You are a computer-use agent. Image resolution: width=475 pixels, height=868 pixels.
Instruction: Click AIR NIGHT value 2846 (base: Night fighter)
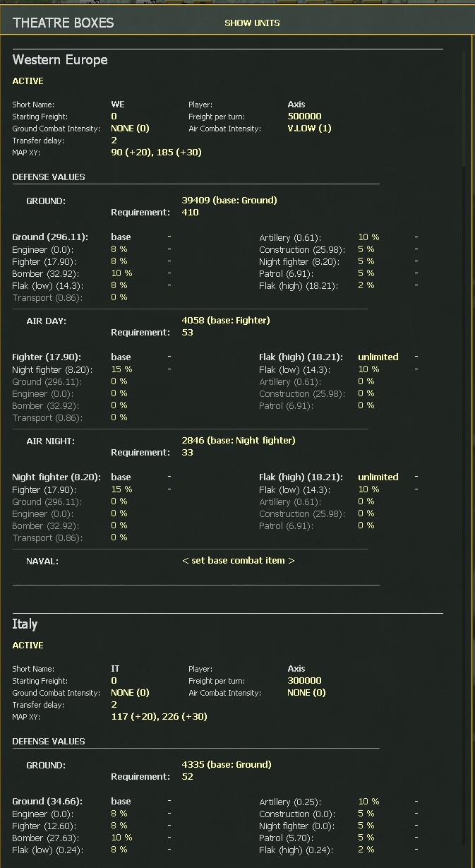(x=239, y=441)
